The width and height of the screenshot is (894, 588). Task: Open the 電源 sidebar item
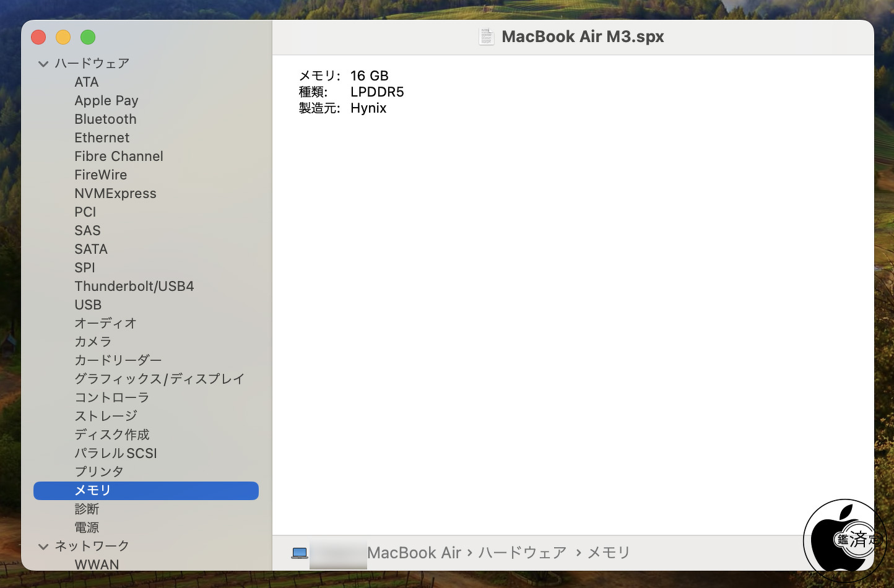click(x=87, y=527)
